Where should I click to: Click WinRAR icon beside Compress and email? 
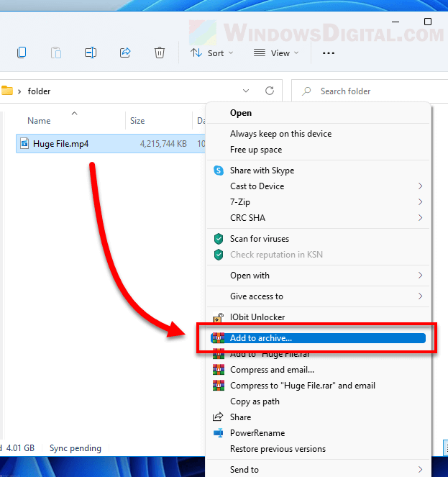point(219,370)
